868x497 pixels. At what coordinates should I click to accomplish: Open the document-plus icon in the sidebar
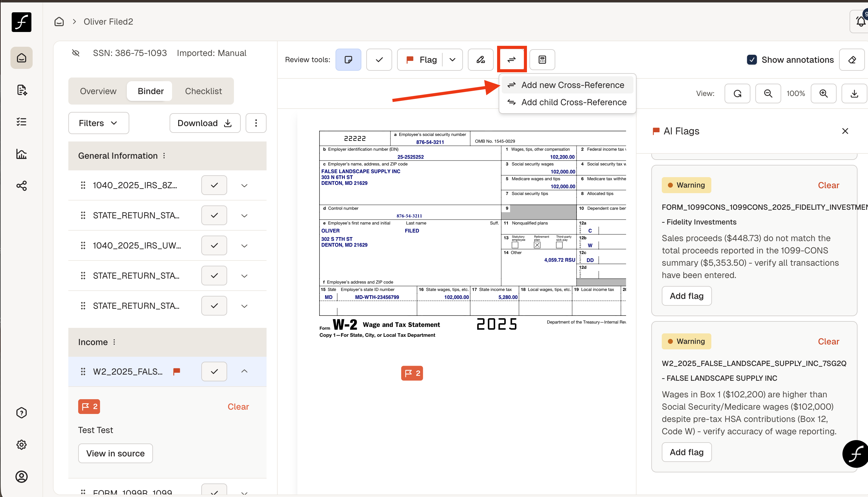pyautogui.click(x=22, y=90)
